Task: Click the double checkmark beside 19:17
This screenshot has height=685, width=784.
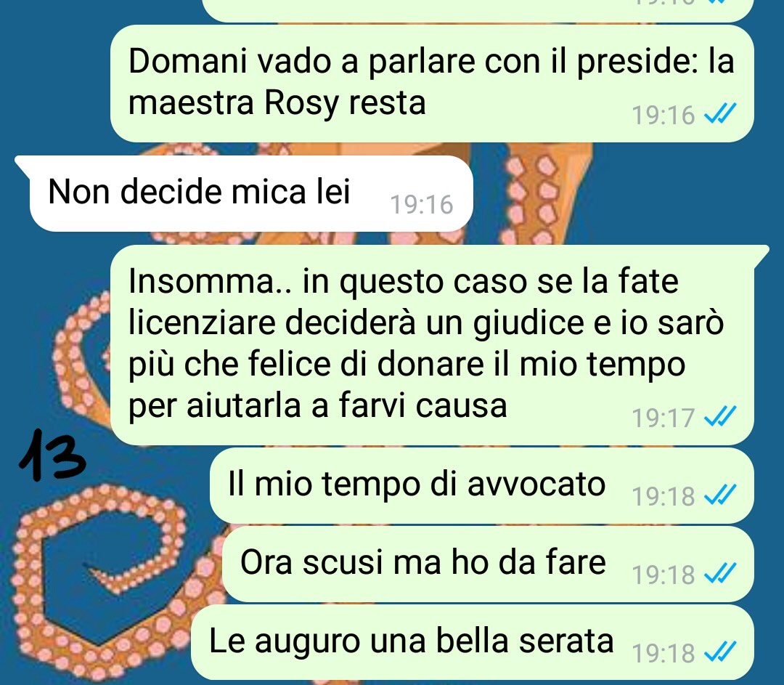Action: (720, 416)
